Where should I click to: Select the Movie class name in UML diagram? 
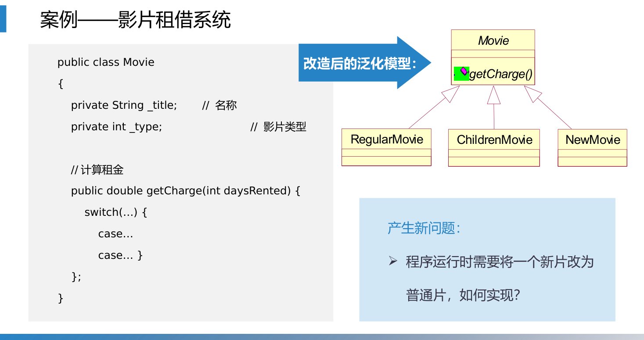[x=493, y=40]
